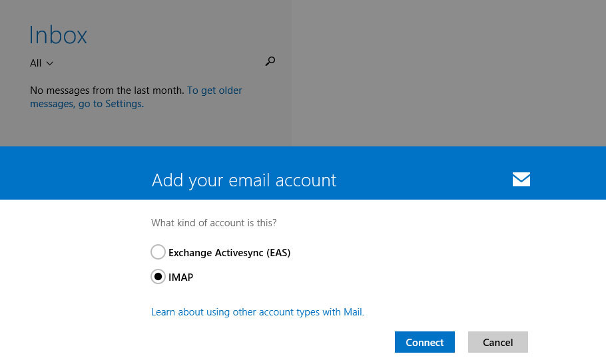This screenshot has height=364, width=606.
Task: Click the search magnifier icon
Action: pos(270,62)
